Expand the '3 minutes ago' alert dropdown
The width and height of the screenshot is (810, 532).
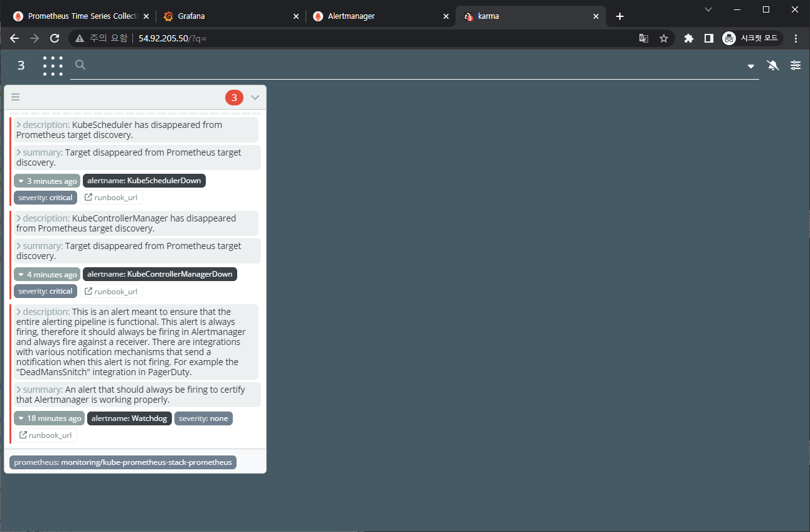click(x=47, y=181)
